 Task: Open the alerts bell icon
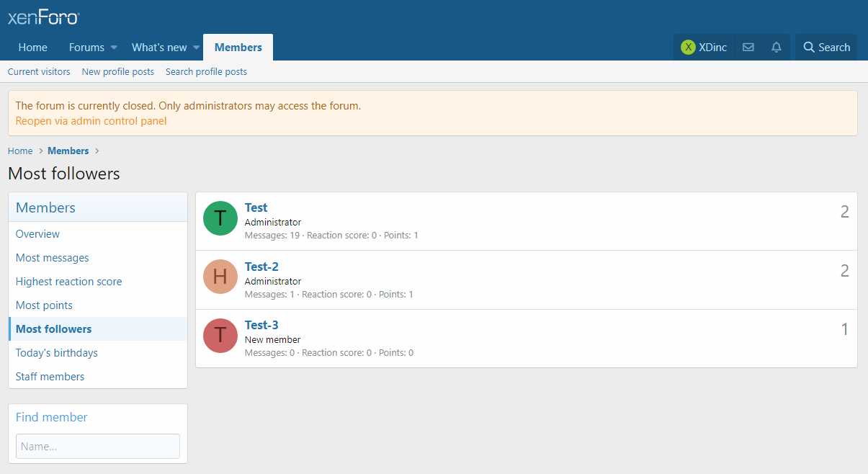pos(776,48)
